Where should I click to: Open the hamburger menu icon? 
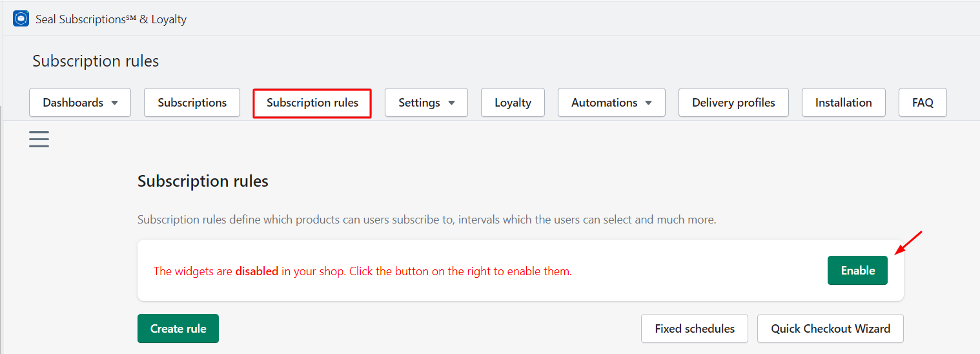39,139
